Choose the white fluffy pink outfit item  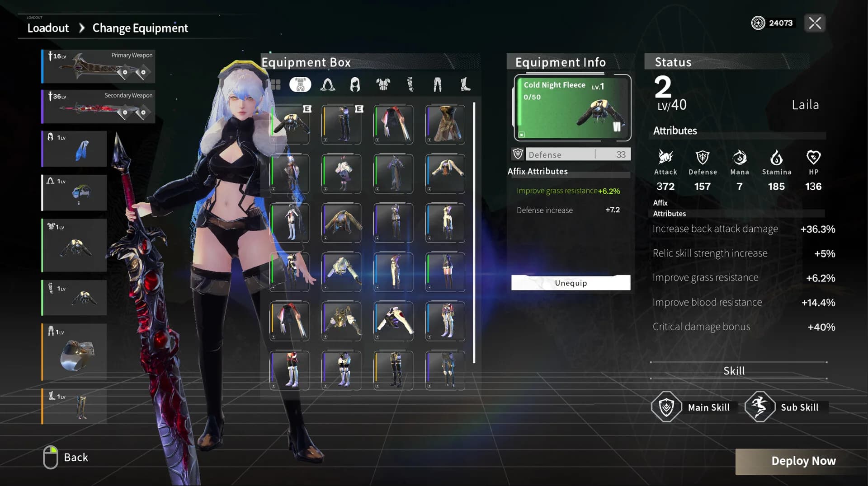click(342, 174)
